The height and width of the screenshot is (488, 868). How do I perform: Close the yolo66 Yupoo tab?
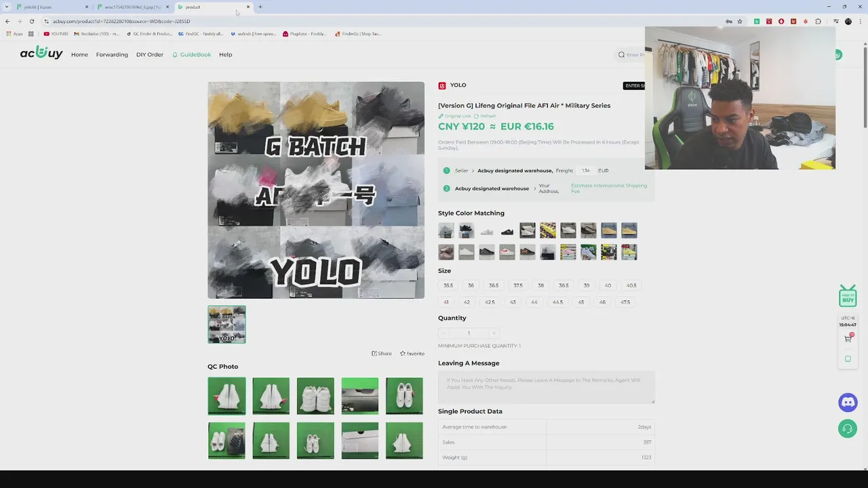click(x=87, y=7)
